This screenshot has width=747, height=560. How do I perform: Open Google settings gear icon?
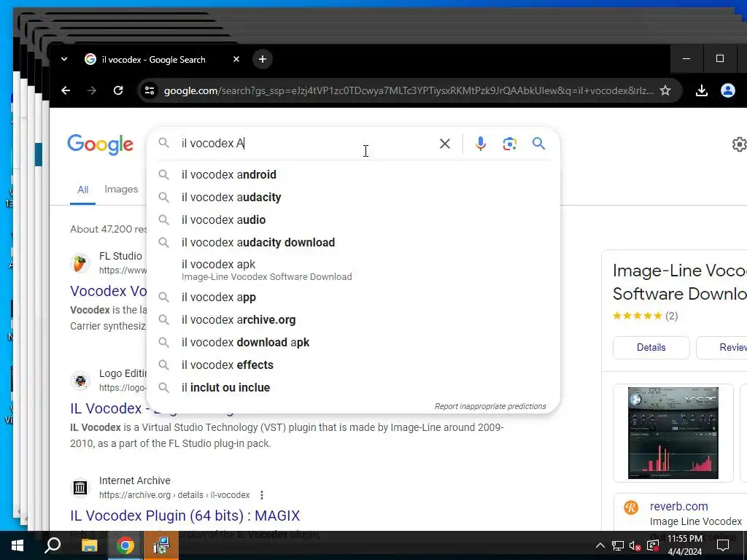tap(739, 144)
